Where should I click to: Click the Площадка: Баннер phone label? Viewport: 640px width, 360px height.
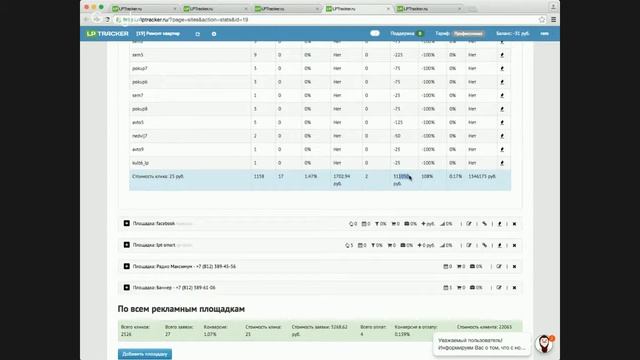point(174,288)
